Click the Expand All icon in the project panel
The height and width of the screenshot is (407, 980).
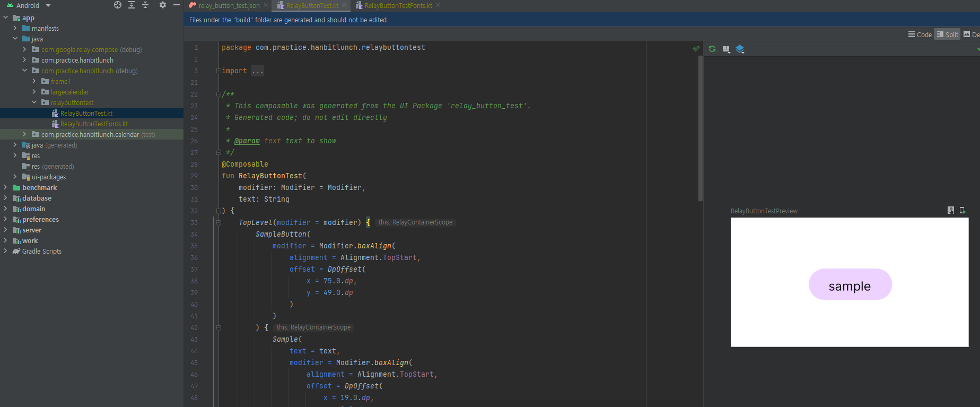coord(132,5)
